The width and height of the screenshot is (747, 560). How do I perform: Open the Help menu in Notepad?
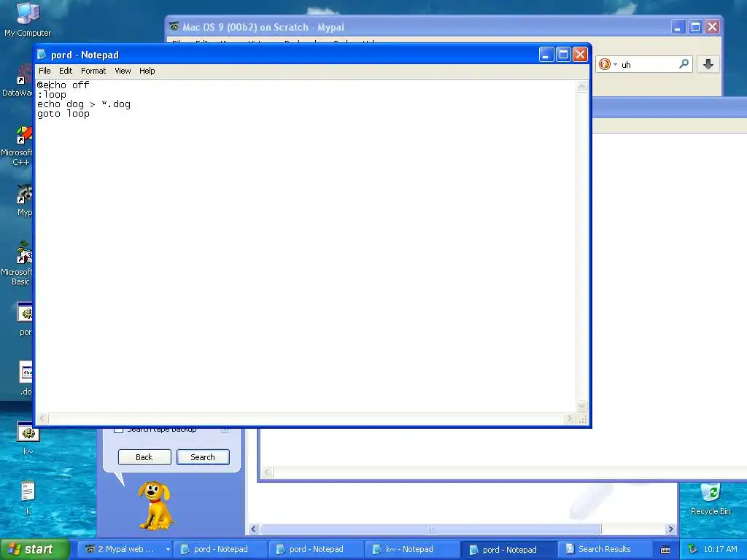pyautogui.click(x=147, y=71)
